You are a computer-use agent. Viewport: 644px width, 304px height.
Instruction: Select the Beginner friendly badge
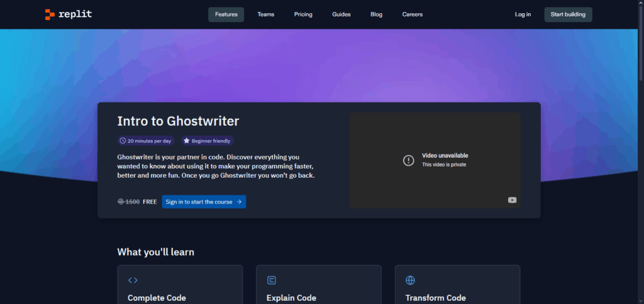pyautogui.click(x=208, y=141)
